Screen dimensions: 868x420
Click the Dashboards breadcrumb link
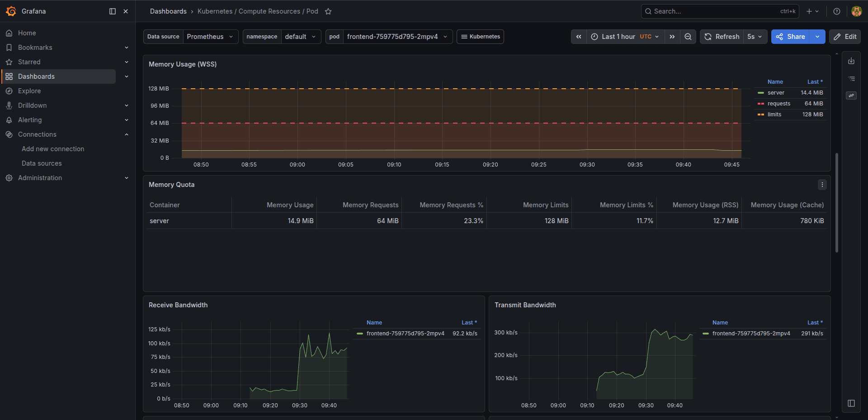click(x=168, y=11)
